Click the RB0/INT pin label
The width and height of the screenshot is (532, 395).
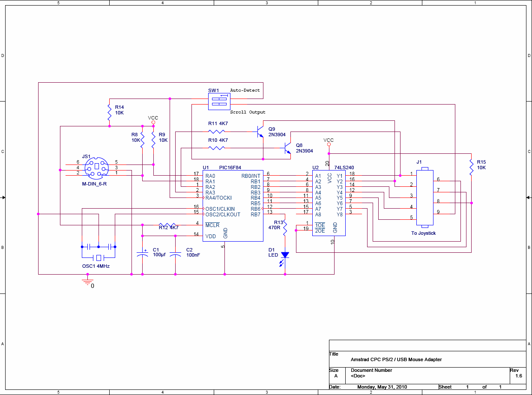[x=251, y=176]
